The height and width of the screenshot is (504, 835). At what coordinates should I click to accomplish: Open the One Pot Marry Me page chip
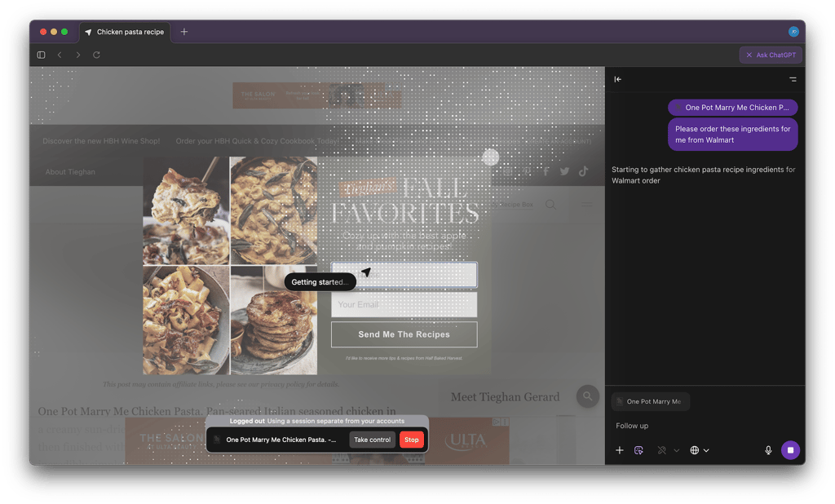(650, 402)
